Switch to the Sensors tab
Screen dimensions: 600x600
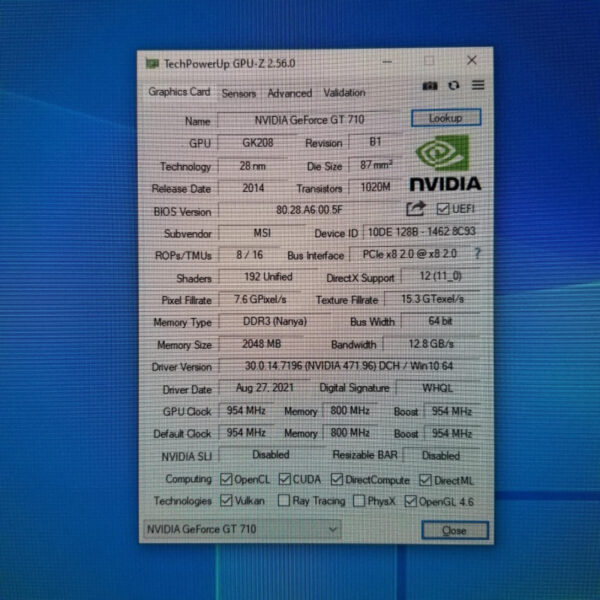(239, 93)
